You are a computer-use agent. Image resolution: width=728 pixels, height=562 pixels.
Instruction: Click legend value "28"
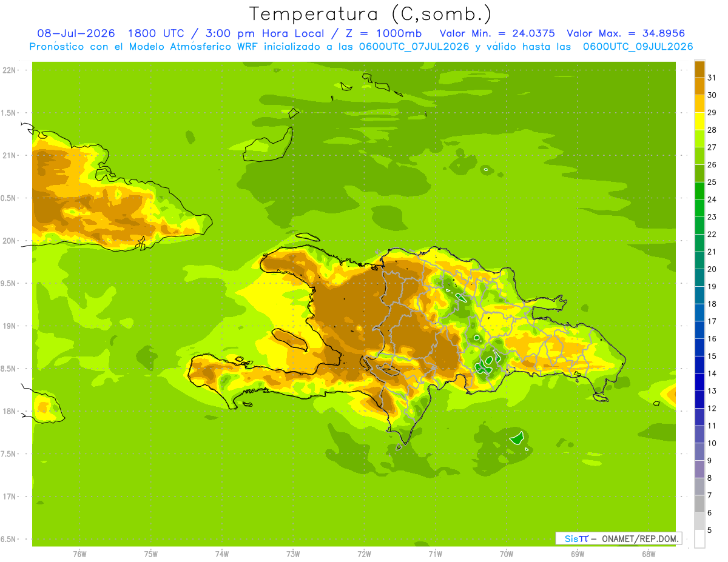click(712, 130)
